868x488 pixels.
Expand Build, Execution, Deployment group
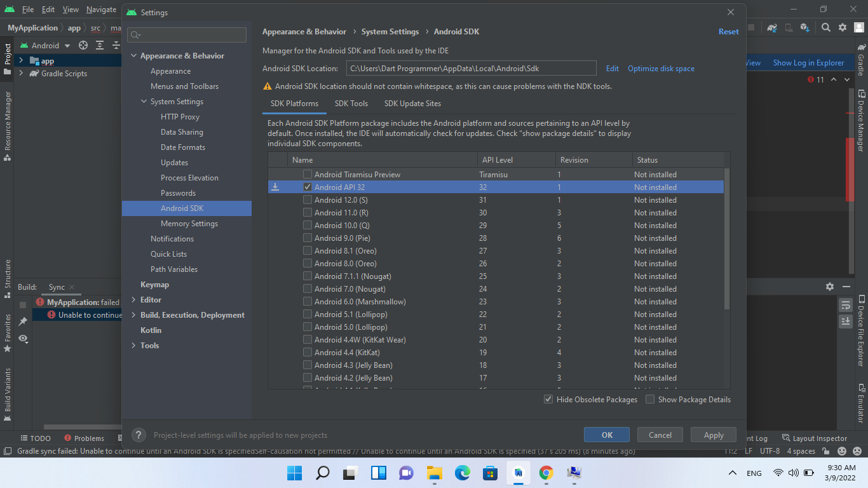coord(134,315)
